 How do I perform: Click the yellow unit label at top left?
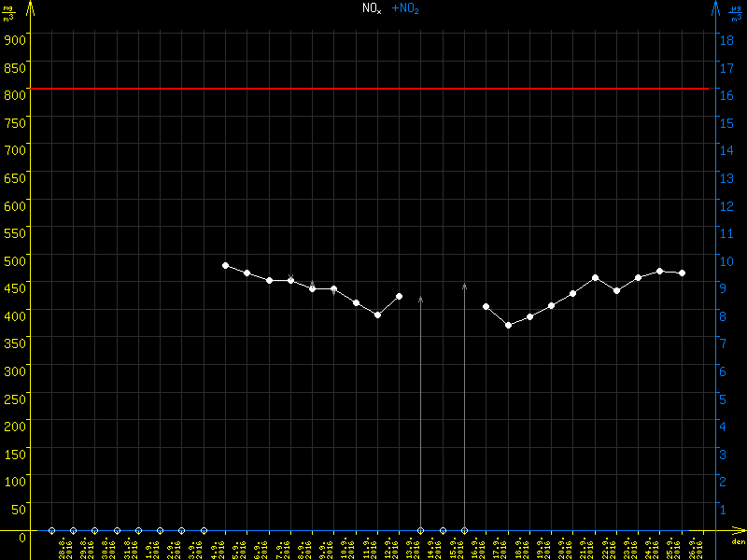[8, 12]
